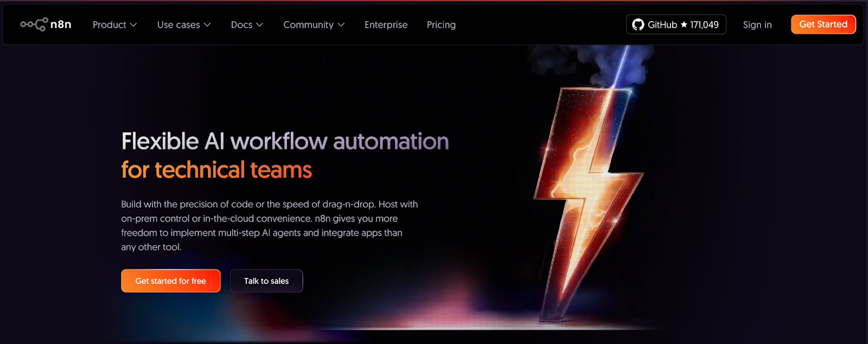Click the n8n wordmark text

pos(61,24)
